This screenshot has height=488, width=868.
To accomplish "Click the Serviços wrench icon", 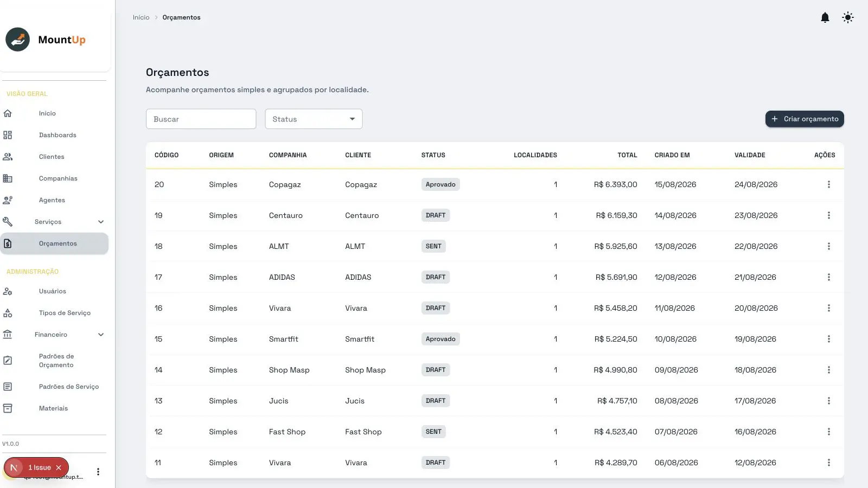I will point(8,222).
